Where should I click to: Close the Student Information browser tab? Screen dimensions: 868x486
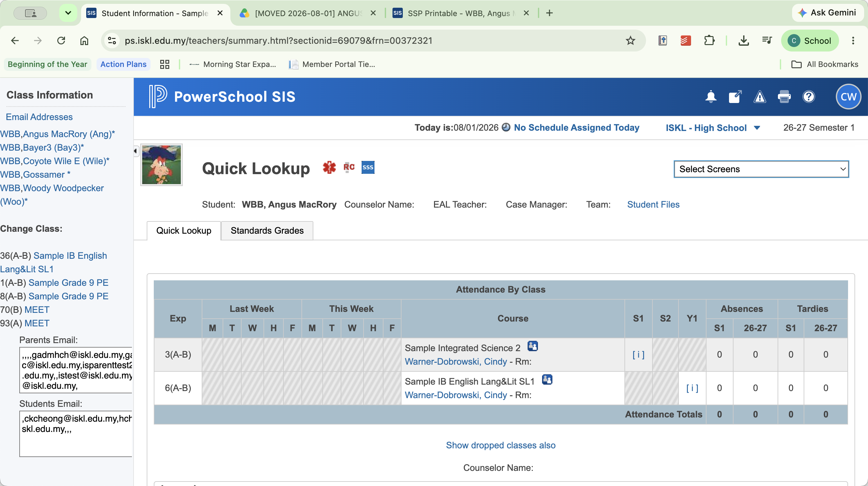pyautogui.click(x=220, y=13)
